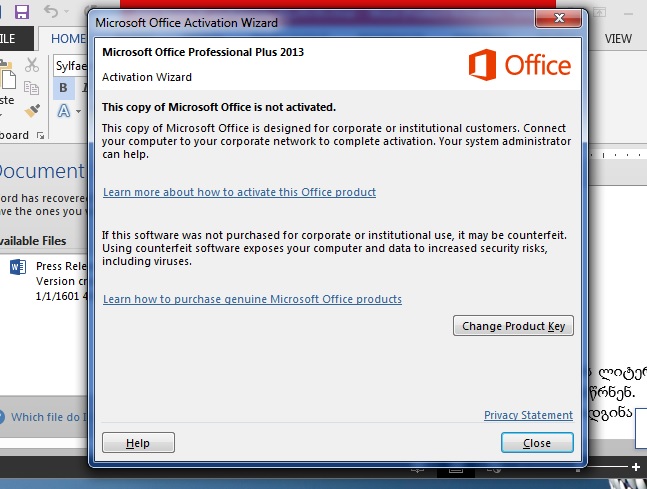The height and width of the screenshot is (489, 647).
Task: Expand the Text Effects dropdown arrow
Action: [78, 111]
